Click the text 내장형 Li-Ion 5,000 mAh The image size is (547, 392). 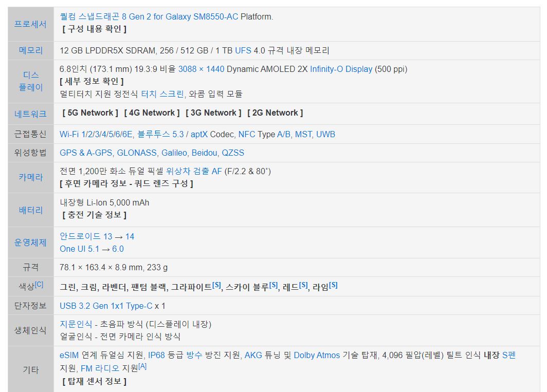pyautogui.click(x=104, y=202)
